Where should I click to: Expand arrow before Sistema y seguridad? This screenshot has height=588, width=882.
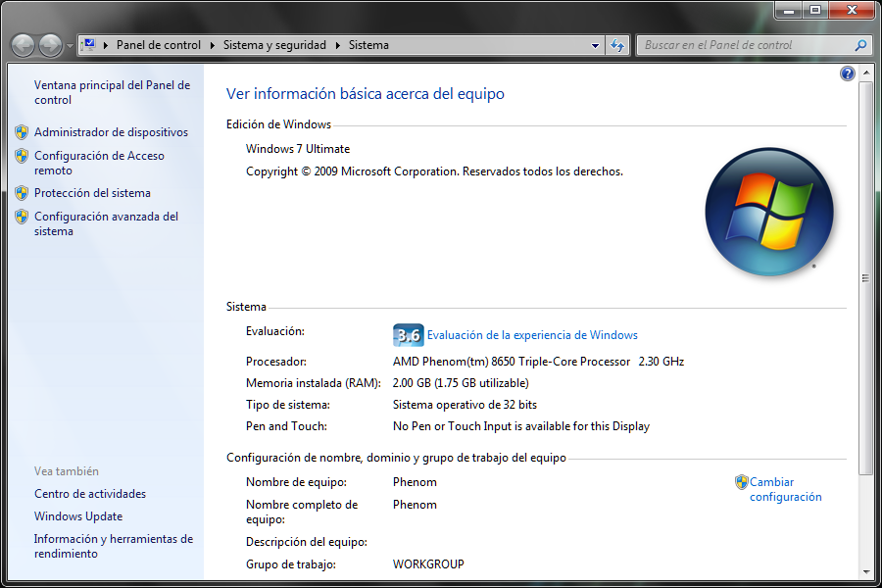click(x=213, y=45)
